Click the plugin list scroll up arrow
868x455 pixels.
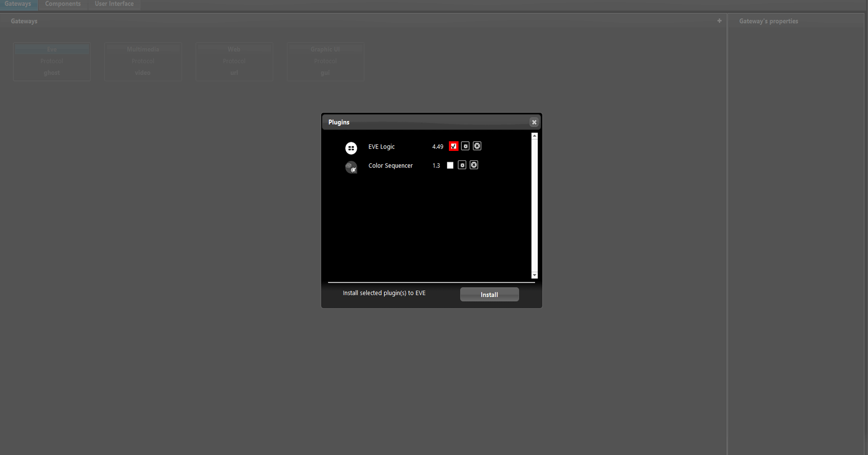click(x=534, y=136)
